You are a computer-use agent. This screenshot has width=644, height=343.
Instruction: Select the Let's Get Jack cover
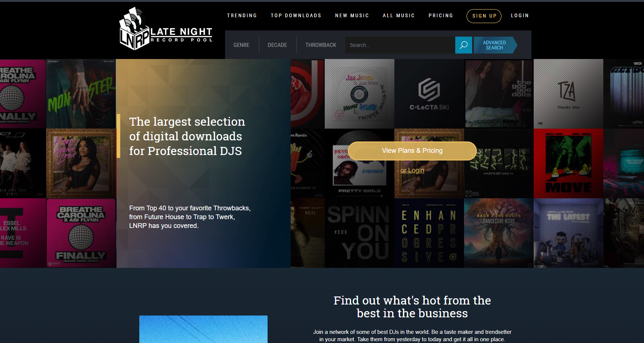pyautogui.click(x=499, y=163)
